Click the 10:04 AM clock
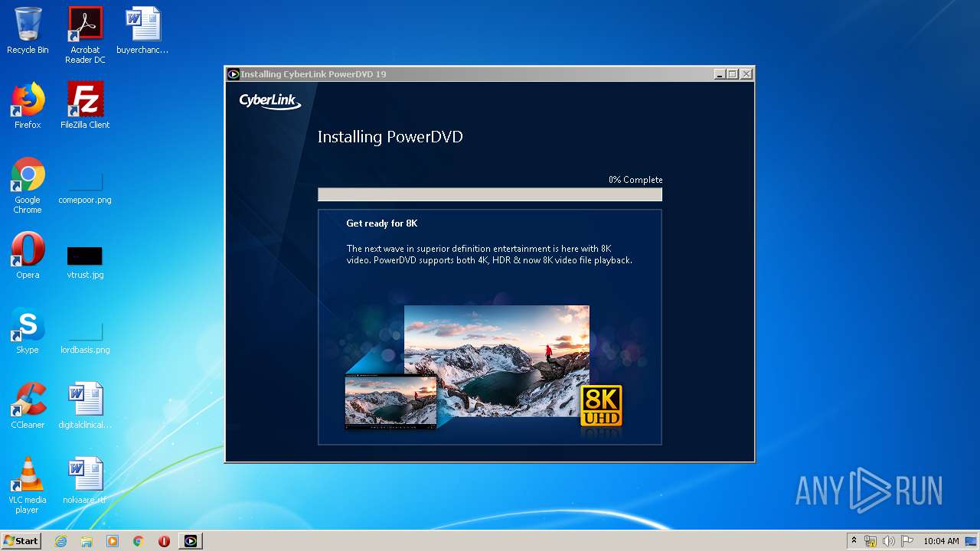 (x=941, y=541)
